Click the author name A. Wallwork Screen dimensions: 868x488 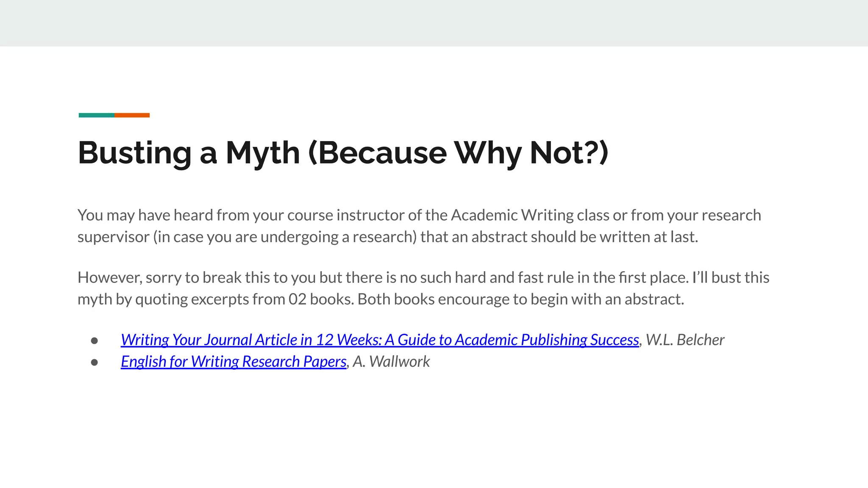coord(391,361)
